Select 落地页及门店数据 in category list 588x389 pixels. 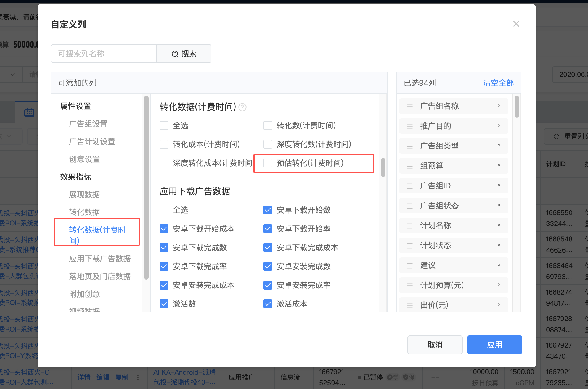(100, 276)
